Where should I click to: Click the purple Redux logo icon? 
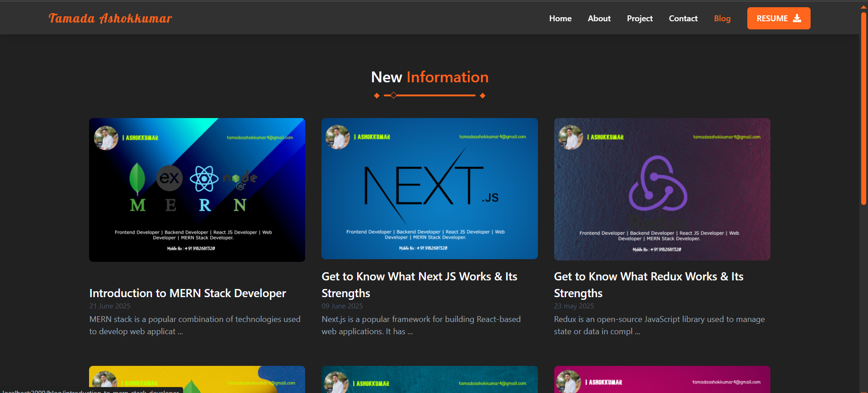[x=658, y=183]
